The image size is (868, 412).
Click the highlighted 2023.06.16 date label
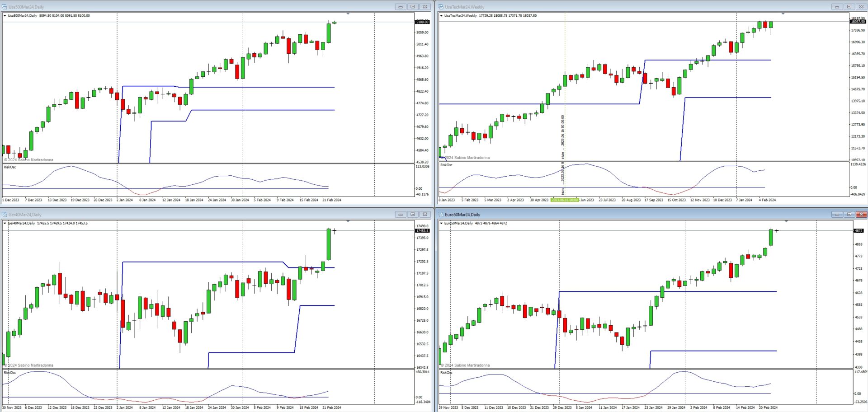point(564,200)
